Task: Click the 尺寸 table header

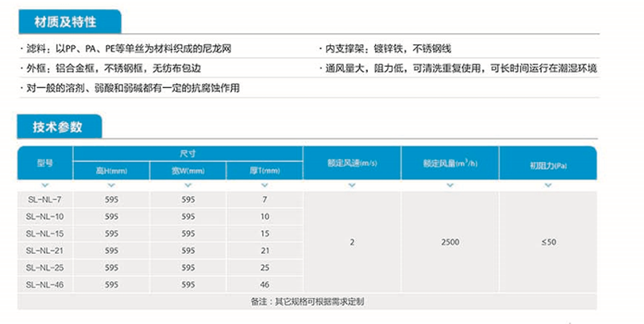Action: point(188,153)
